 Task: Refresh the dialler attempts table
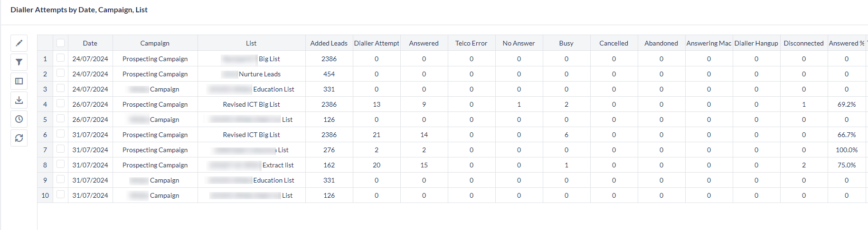19,138
